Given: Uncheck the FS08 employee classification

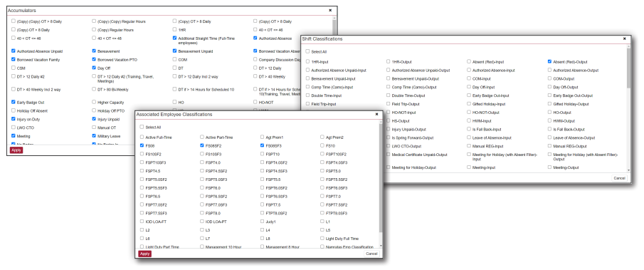Looking at the screenshot, I should (142, 145).
